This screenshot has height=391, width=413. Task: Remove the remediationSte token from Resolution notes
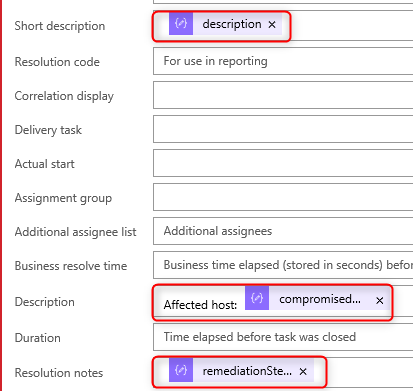(303, 371)
